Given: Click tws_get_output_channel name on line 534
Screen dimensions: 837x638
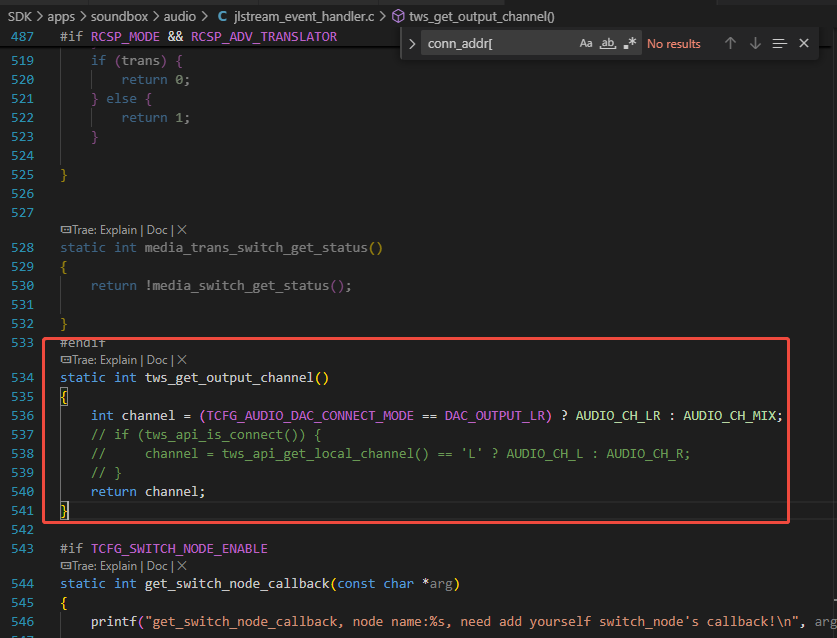Looking at the screenshot, I should tap(230, 377).
